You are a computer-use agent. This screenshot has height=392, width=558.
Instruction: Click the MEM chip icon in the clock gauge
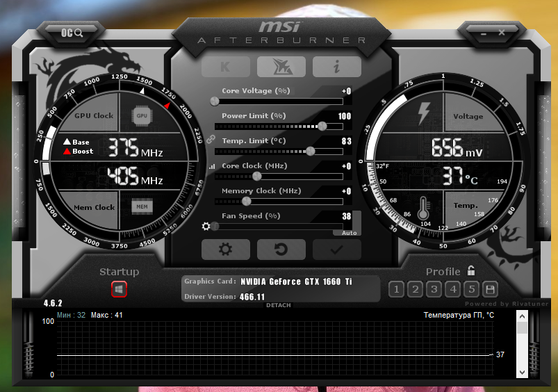(142, 206)
